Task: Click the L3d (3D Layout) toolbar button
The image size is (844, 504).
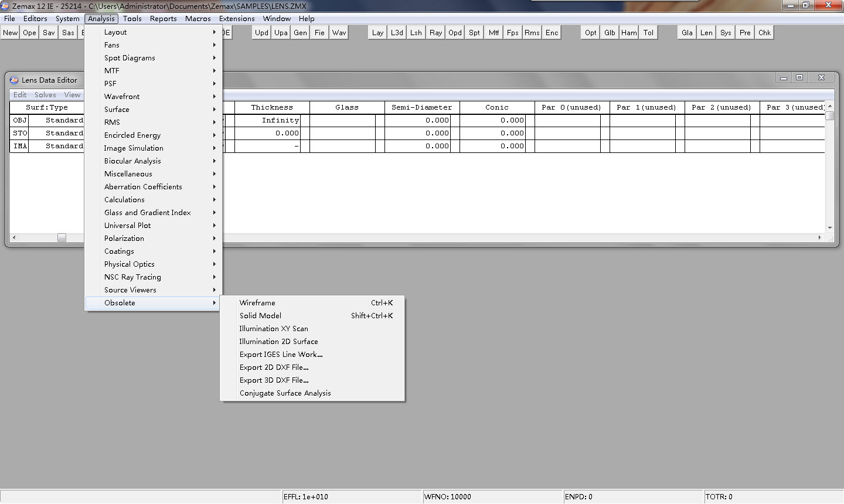Action: click(397, 33)
